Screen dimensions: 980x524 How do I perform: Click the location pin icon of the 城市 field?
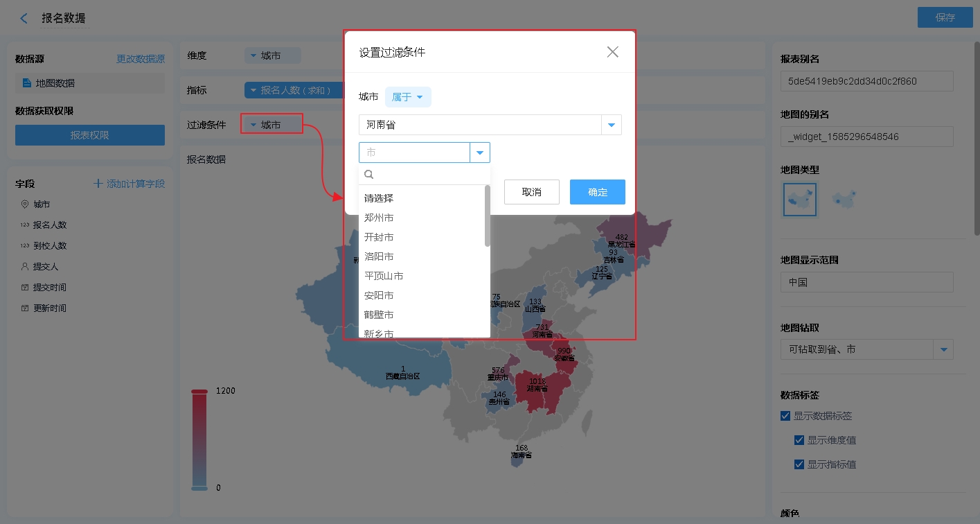(x=25, y=204)
